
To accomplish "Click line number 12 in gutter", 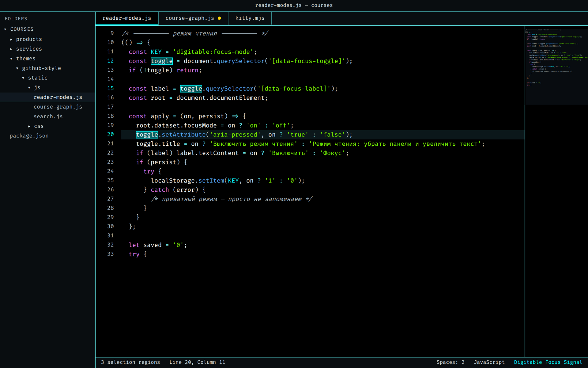I will pyautogui.click(x=111, y=61).
